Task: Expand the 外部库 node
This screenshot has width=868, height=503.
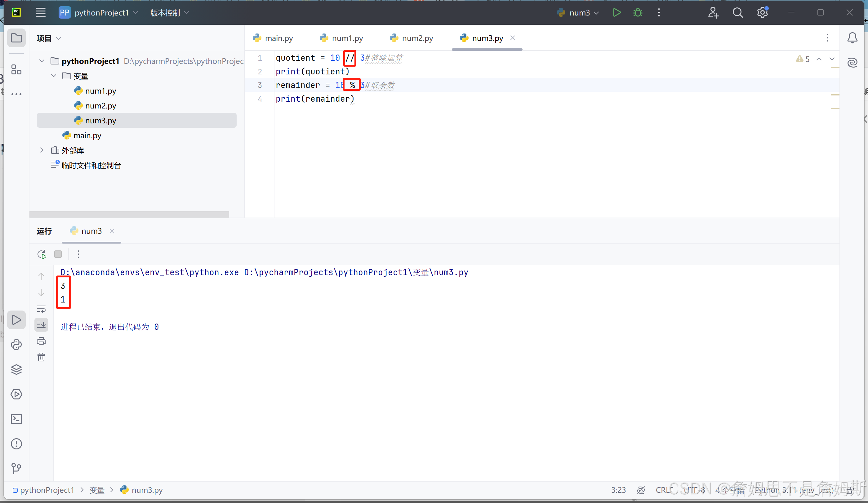Action: click(42, 150)
